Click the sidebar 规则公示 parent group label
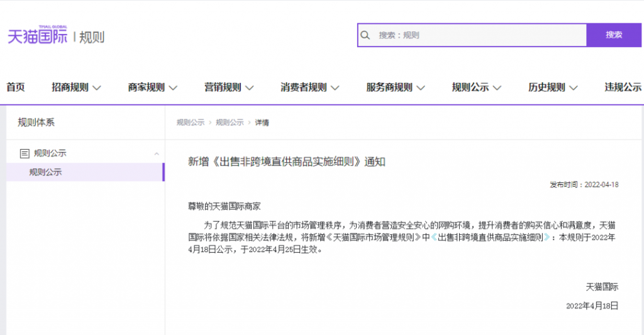644x335 pixels. [x=50, y=153]
